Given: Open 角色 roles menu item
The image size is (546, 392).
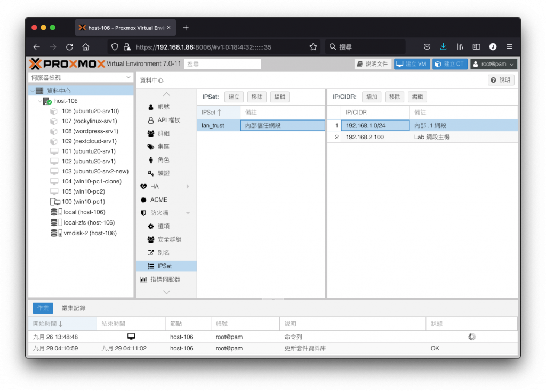Looking at the screenshot, I should (x=163, y=160).
